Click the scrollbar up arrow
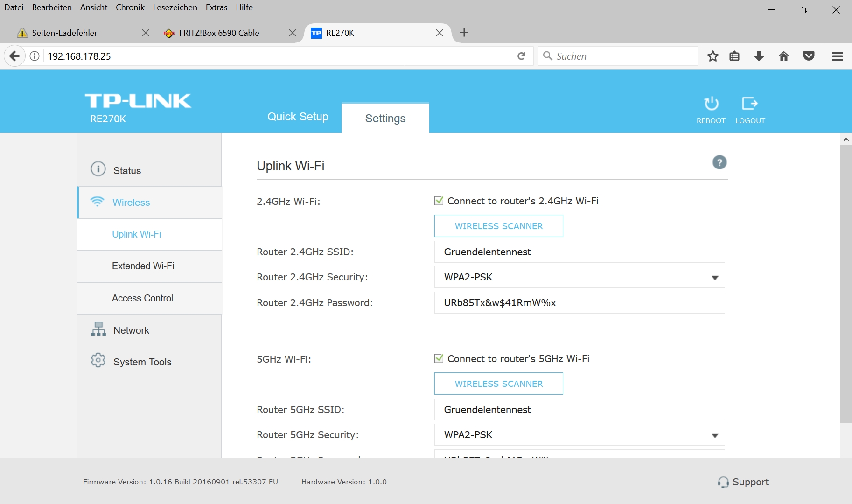852x504 pixels. point(846,139)
